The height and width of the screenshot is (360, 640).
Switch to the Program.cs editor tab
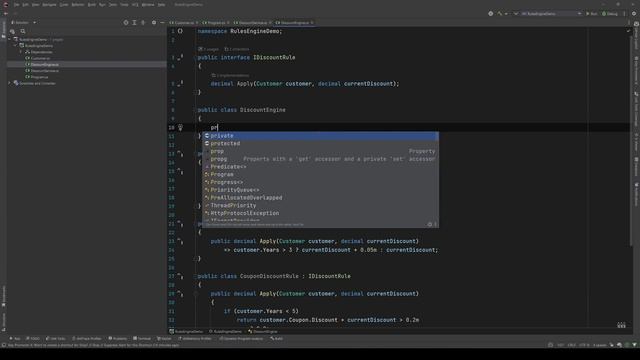coord(216,22)
